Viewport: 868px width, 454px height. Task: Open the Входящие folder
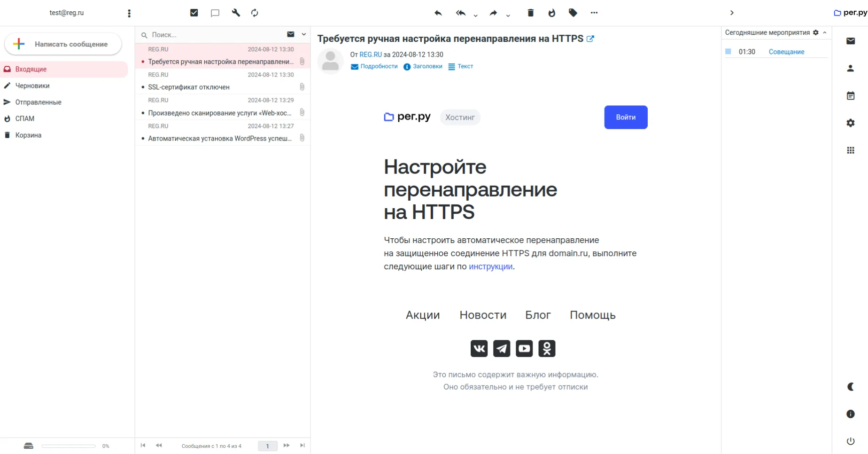[64, 69]
